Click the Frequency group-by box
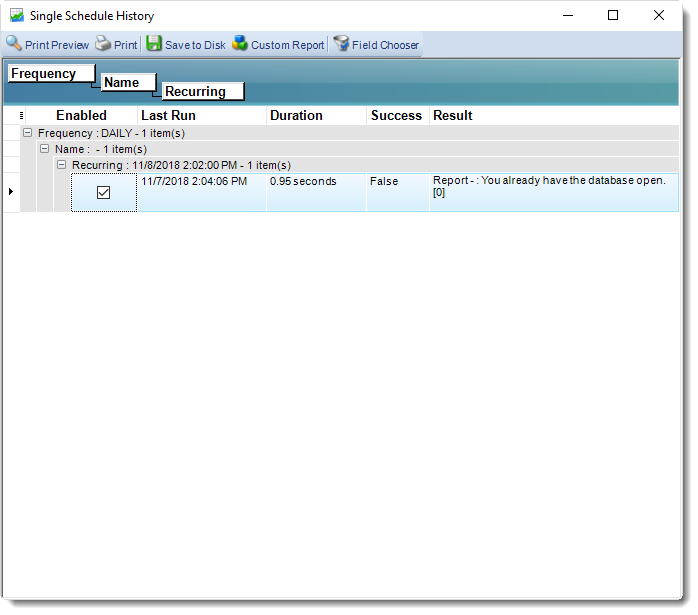Image resolution: width=698 pixels, height=615 pixels. 52,73
